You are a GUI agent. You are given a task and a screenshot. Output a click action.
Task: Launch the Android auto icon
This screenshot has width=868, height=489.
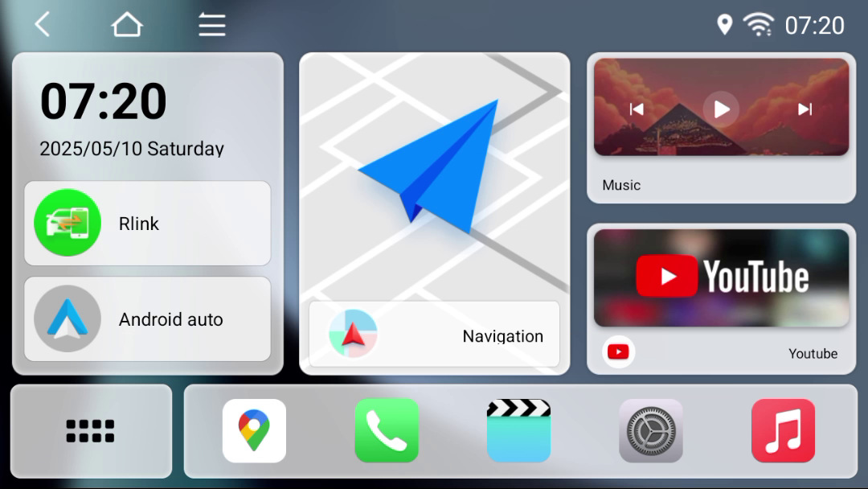[x=68, y=318]
